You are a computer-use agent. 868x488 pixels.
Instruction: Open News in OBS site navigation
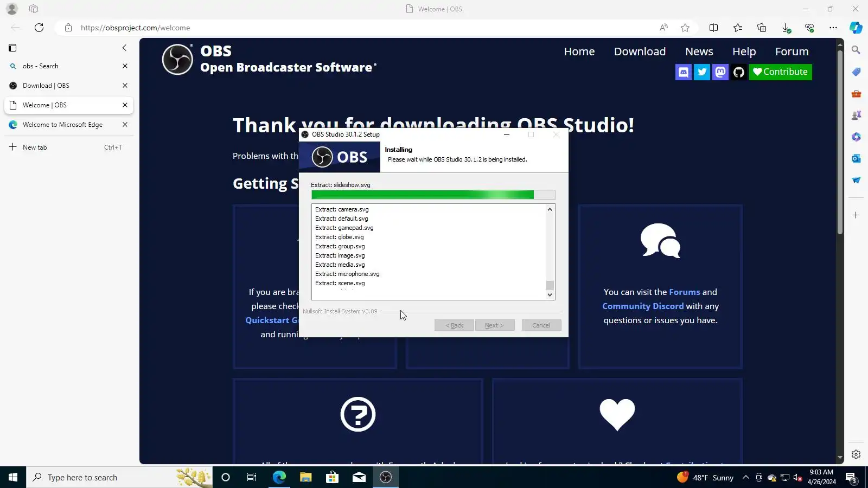[699, 52]
